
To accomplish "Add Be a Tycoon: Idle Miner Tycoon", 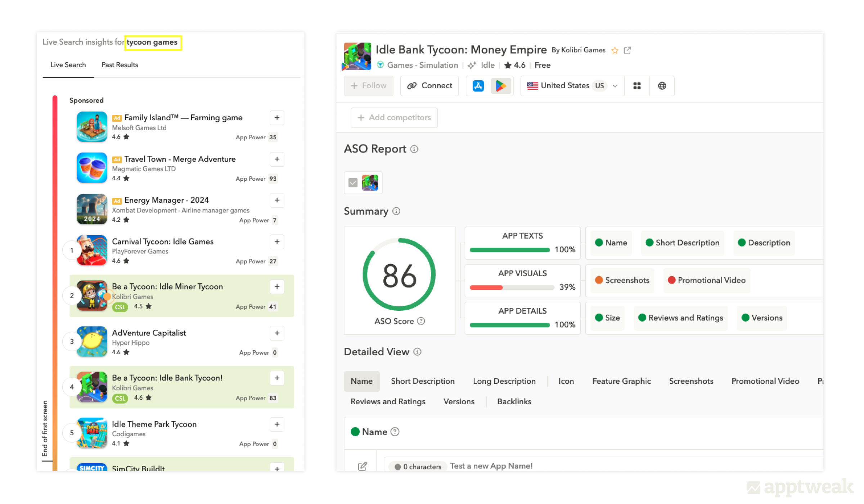I will [x=277, y=287].
